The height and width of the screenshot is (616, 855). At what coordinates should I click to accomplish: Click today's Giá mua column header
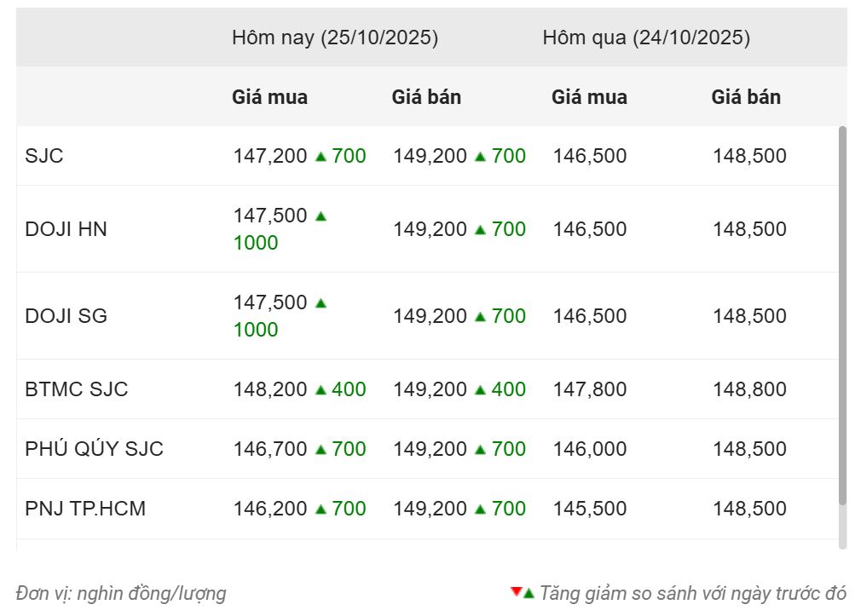269,97
